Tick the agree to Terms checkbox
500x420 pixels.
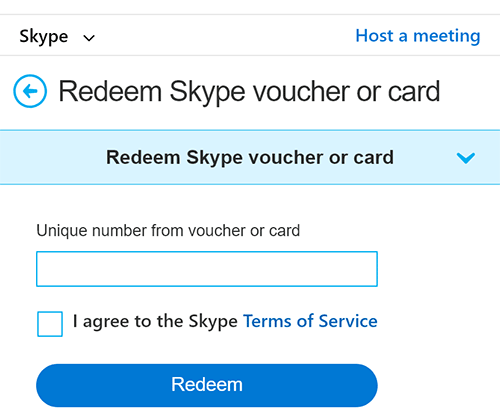tap(50, 324)
